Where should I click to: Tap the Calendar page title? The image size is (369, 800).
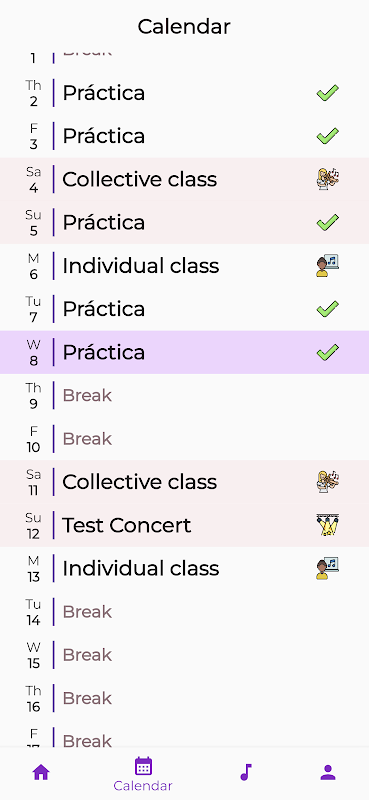click(x=184, y=26)
